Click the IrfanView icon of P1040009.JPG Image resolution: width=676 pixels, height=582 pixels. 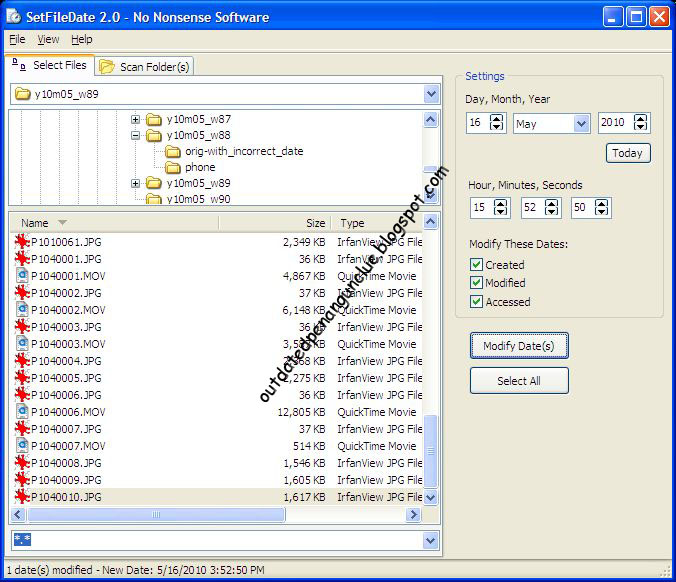coord(22,480)
